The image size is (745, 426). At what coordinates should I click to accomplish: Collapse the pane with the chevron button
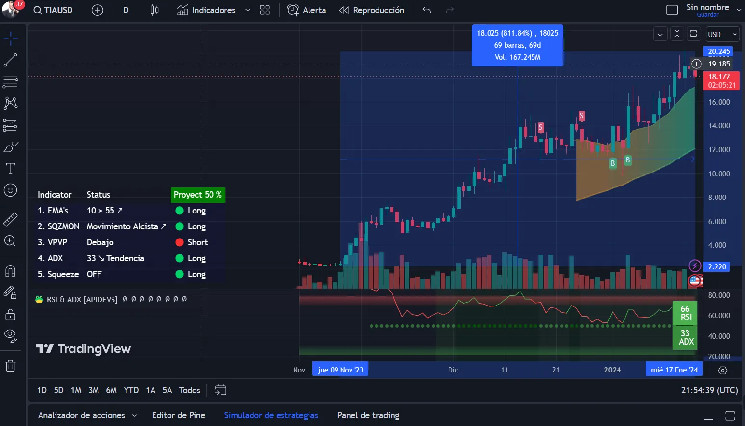click(660, 34)
